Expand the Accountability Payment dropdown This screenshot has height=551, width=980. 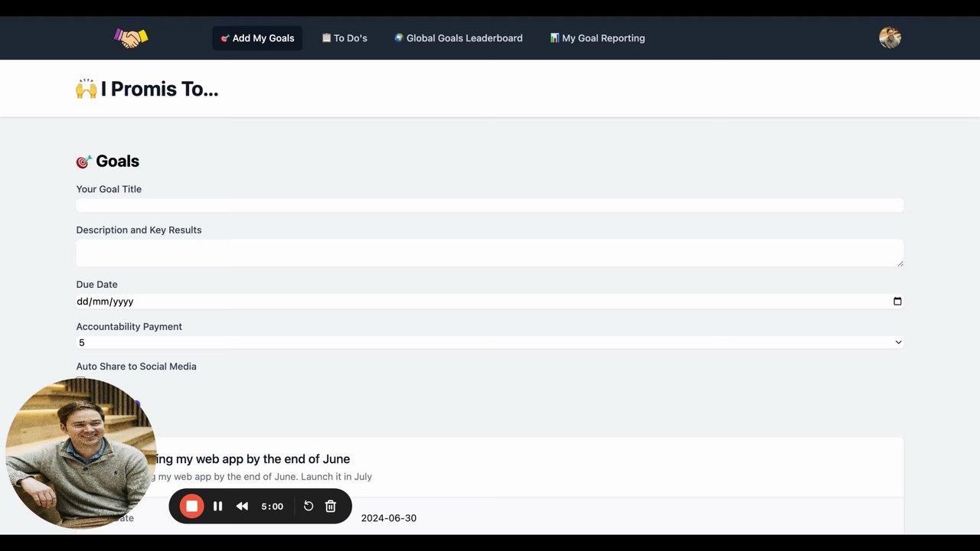(x=490, y=342)
